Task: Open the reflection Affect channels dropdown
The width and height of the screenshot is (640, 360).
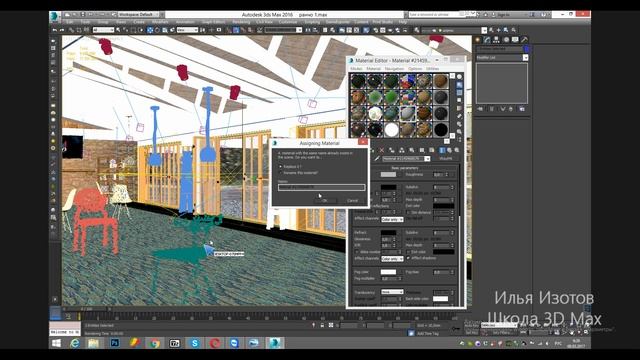Action: pyautogui.click(x=392, y=220)
